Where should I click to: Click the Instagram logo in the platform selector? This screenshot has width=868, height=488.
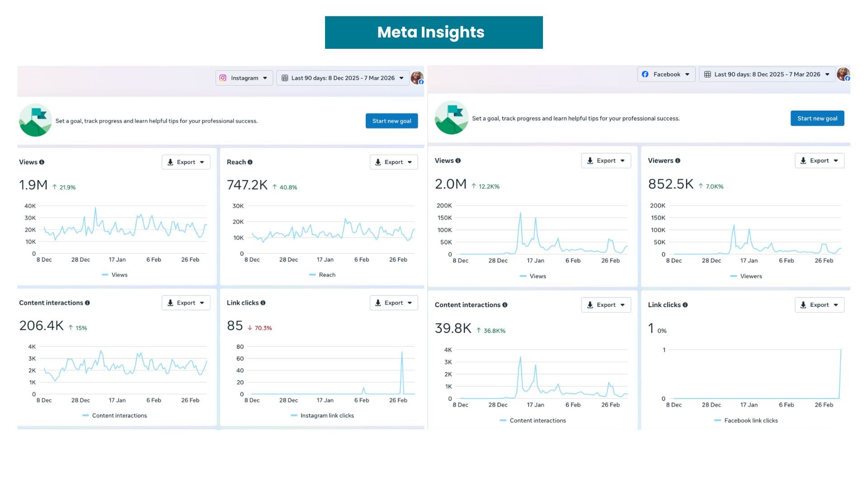coord(223,78)
